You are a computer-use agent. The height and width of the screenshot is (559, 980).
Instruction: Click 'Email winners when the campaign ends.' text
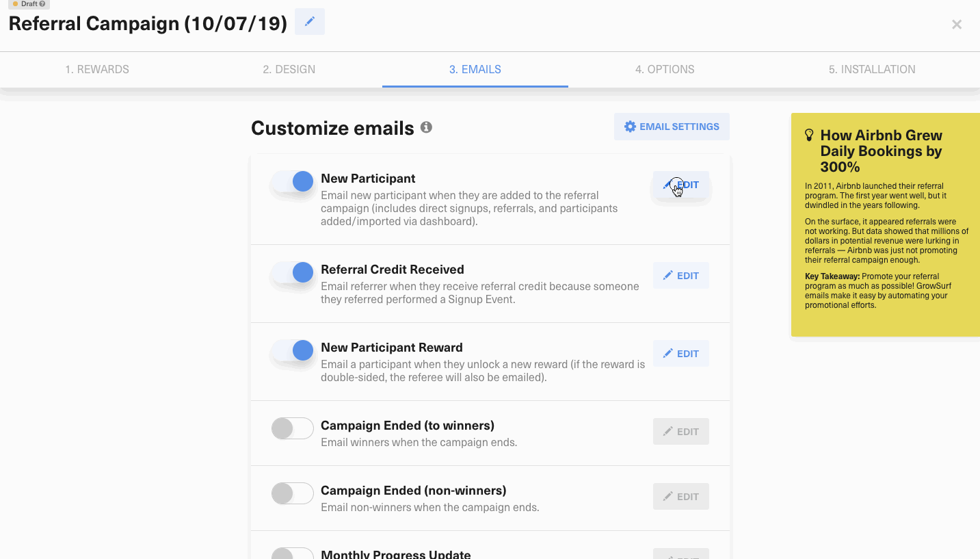[x=419, y=443]
